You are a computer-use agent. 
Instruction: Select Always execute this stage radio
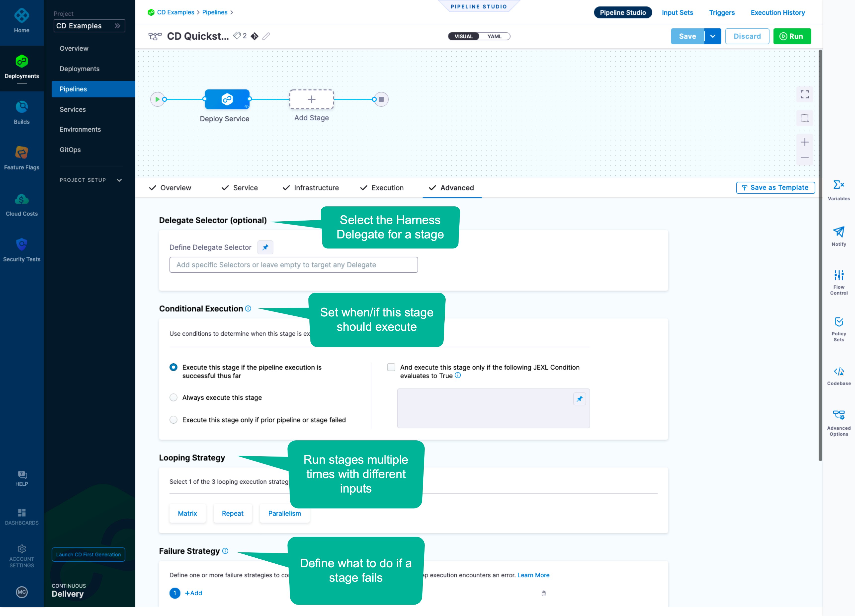click(173, 397)
